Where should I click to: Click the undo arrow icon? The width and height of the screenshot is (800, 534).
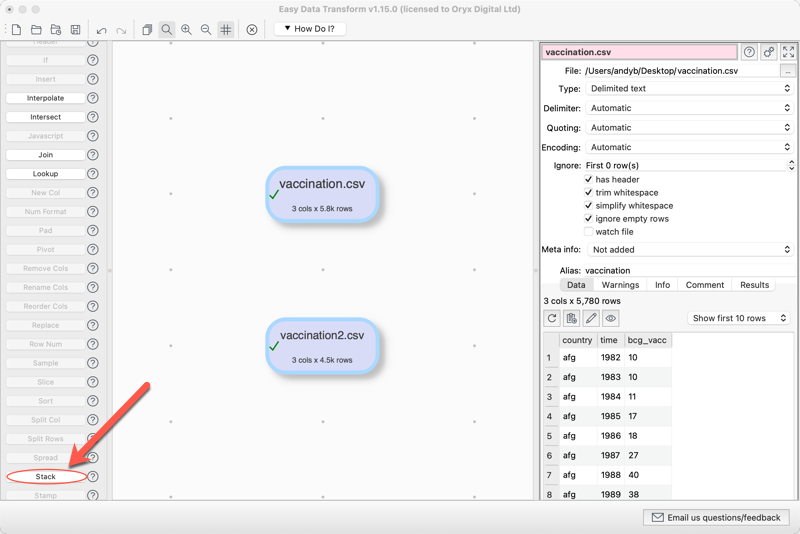point(101,30)
